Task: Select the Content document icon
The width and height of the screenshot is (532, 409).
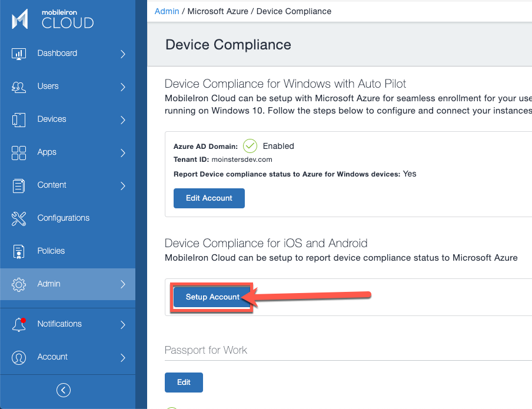Action: coord(18,185)
